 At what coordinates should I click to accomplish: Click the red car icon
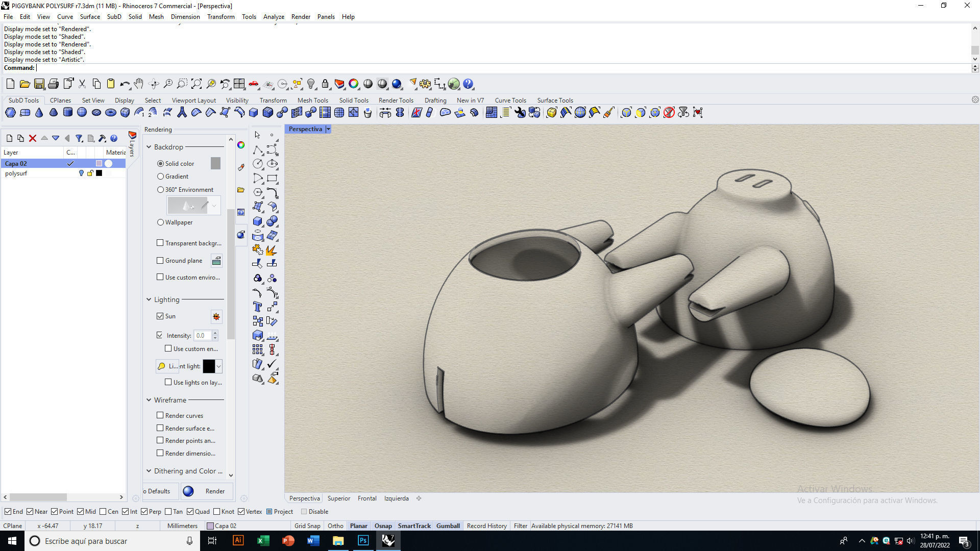pos(254,84)
